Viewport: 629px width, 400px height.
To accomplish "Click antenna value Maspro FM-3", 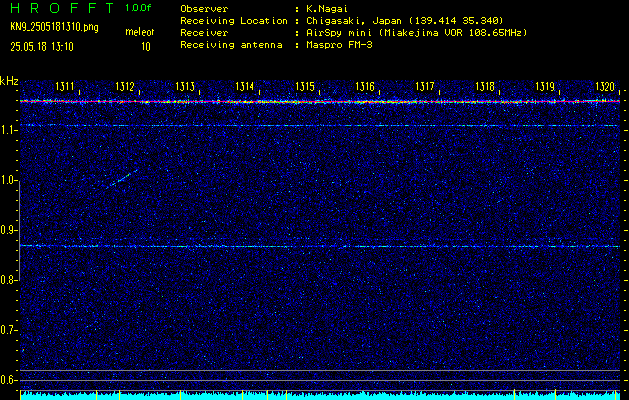I will point(339,45).
